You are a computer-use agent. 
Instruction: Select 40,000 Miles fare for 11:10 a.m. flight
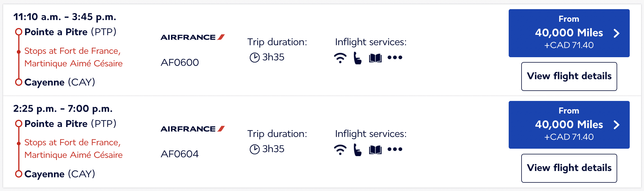(569, 33)
